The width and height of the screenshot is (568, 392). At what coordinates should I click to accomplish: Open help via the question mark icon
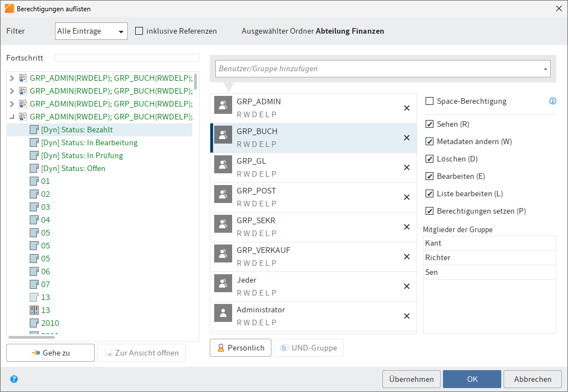pyautogui.click(x=14, y=379)
